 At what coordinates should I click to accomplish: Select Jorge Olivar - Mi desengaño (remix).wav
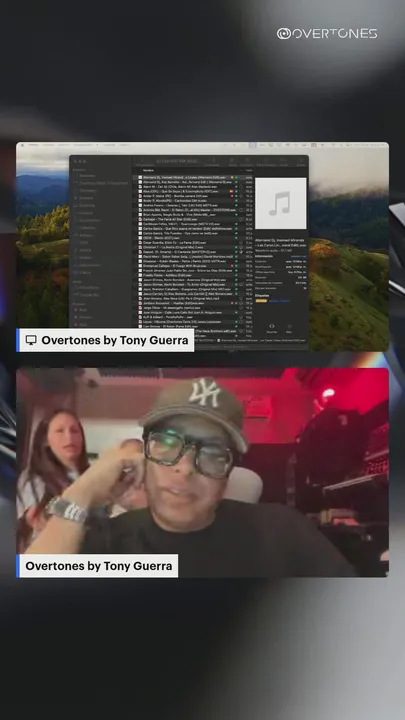click(x=195, y=308)
